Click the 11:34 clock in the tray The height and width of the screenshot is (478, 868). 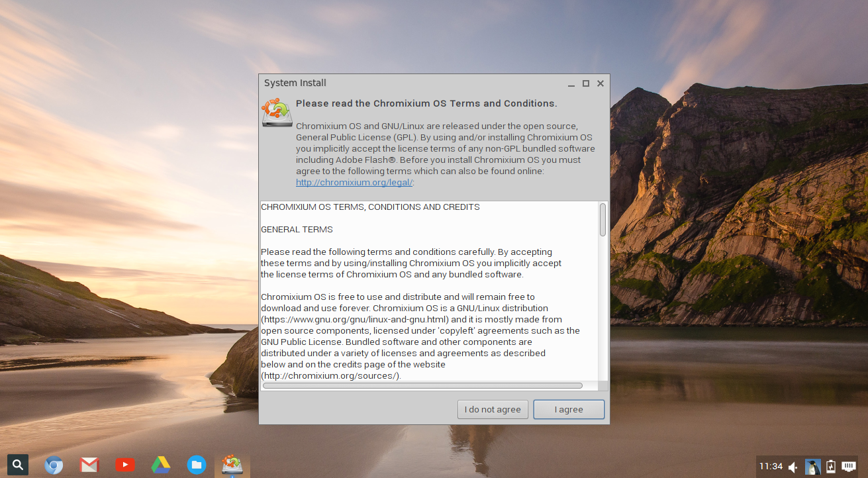771,467
